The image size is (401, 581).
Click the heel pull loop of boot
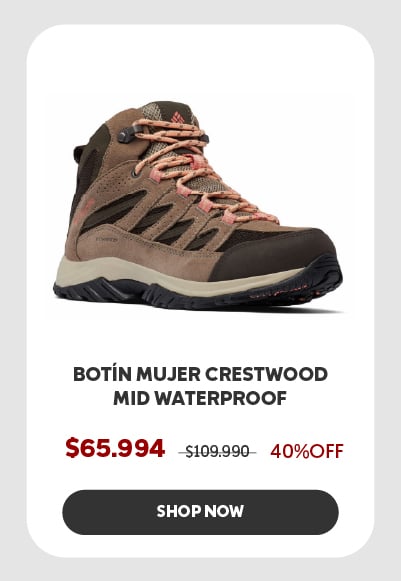[79, 152]
